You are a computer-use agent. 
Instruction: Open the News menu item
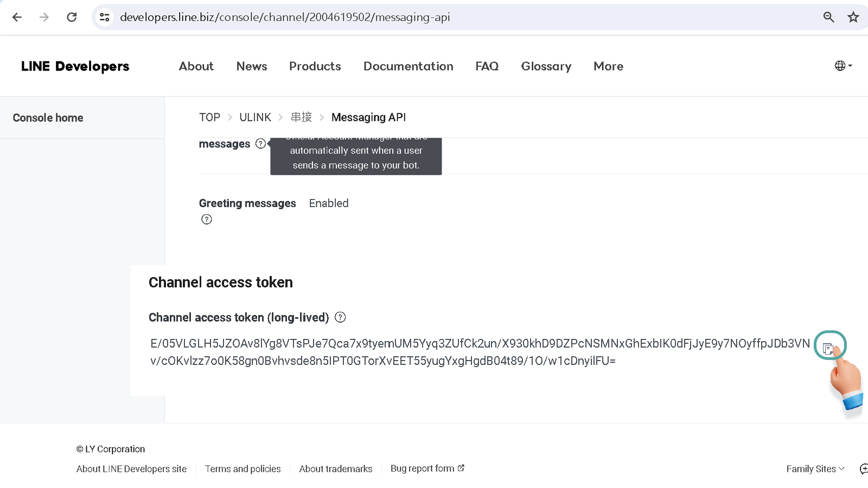(252, 66)
